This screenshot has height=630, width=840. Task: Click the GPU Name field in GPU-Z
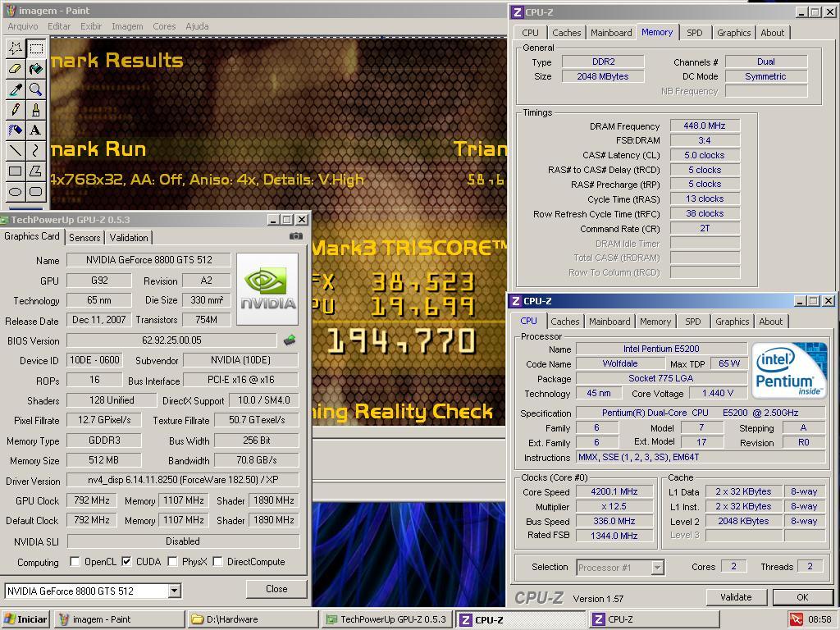tap(149, 260)
